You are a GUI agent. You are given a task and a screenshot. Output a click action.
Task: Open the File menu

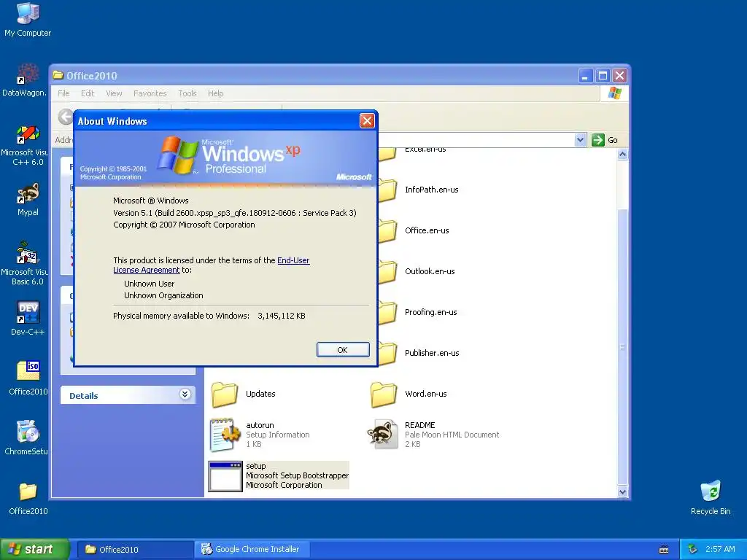point(63,93)
